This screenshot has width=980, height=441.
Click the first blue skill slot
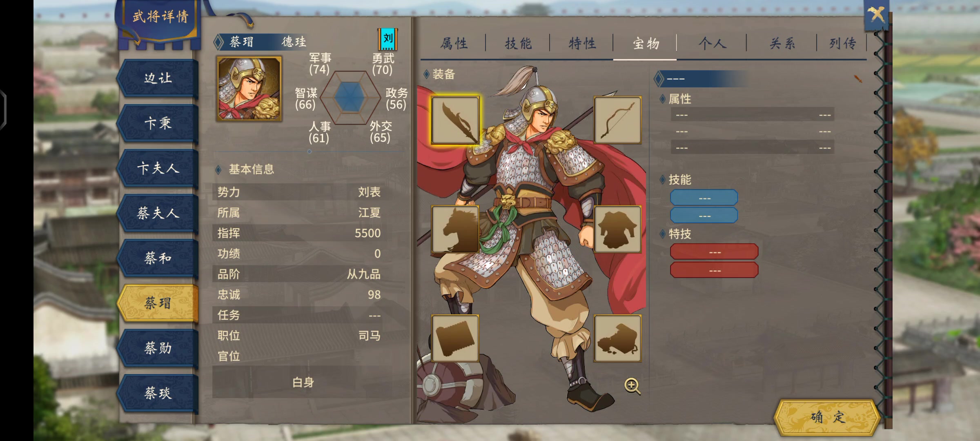coord(704,198)
